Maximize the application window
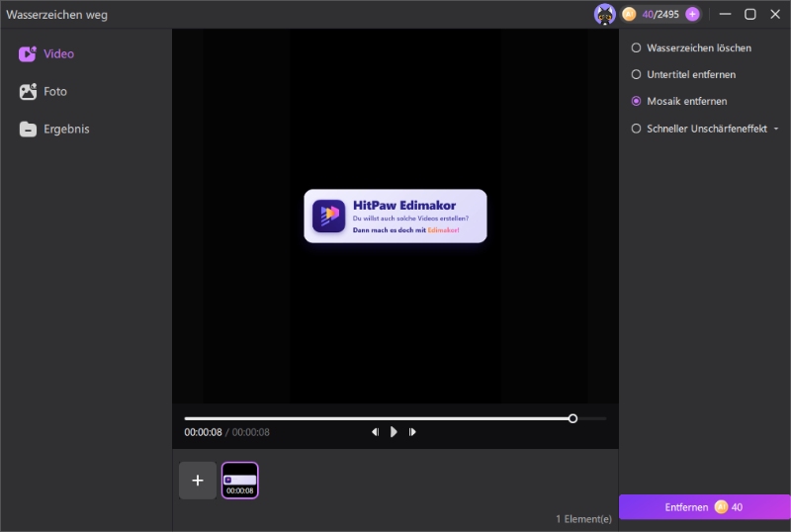 click(x=750, y=14)
